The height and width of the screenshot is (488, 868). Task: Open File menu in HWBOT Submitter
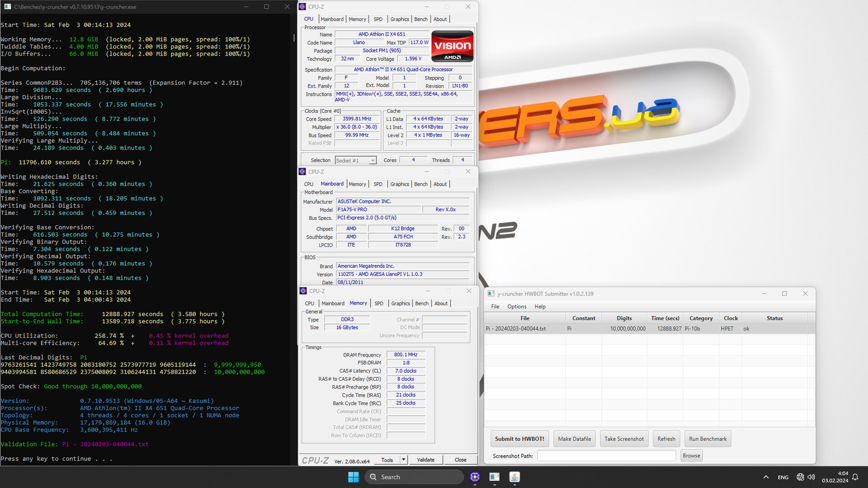(x=495, y=306)
